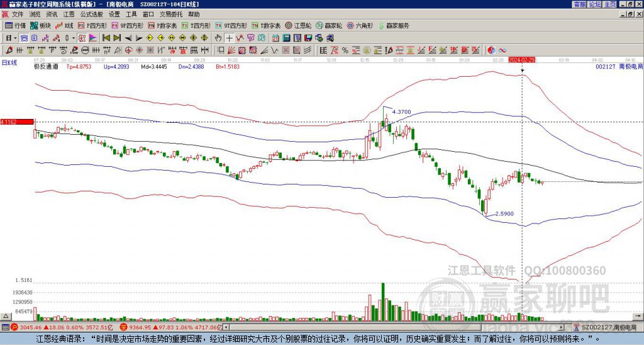
Task: Click the 客服 button in title bar
Action: pyautogui.click(x=579, y=4)
